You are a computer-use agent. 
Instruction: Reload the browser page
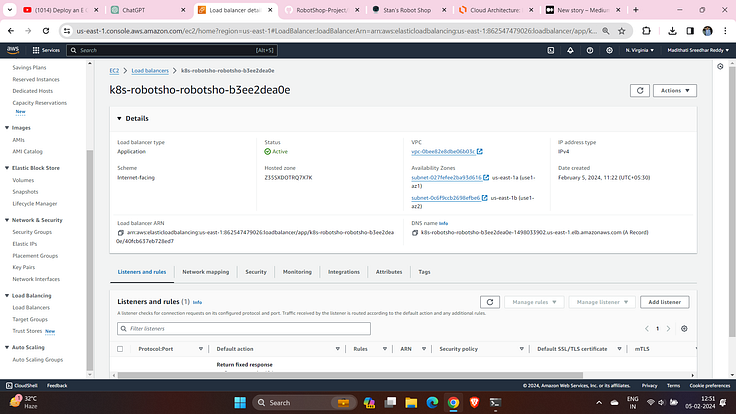46,31
